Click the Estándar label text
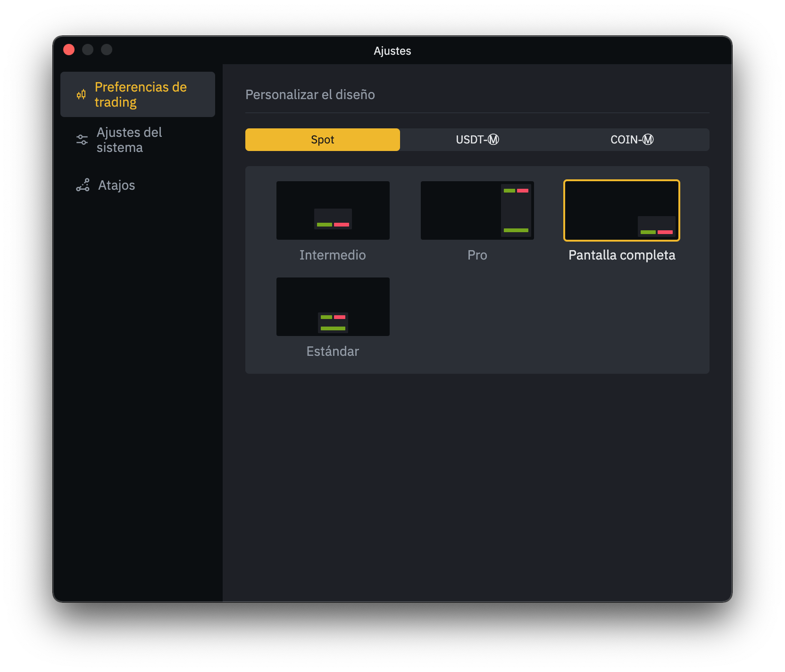The image size is (785, 672). 333,351
